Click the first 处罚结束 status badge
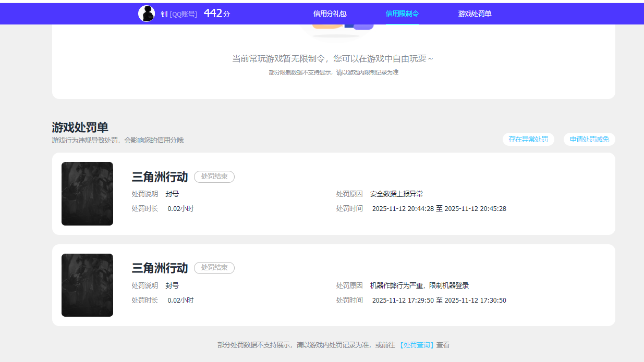644x362 pixels. pyautogui.click(x=214, y=177)
